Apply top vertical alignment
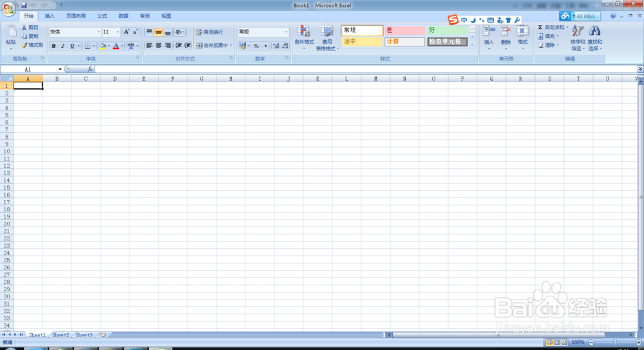The width and height of the screenshot is (644, 350). click(149, 32)
